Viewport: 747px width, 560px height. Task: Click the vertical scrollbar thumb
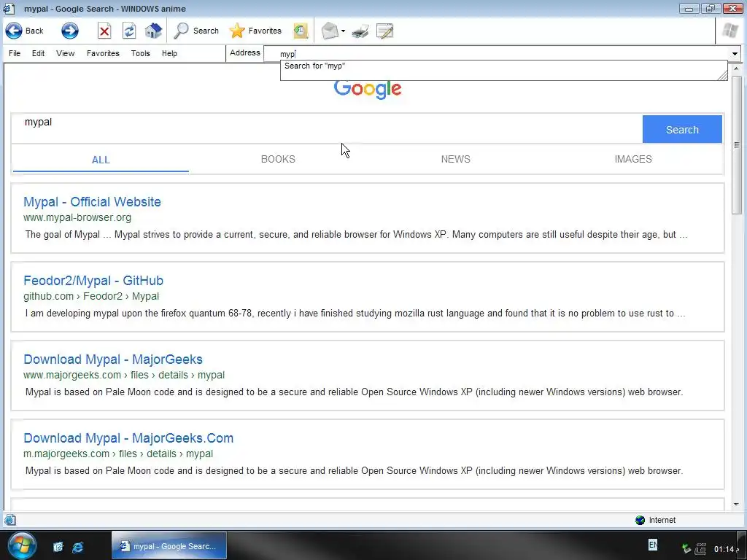tap(737, 145)
